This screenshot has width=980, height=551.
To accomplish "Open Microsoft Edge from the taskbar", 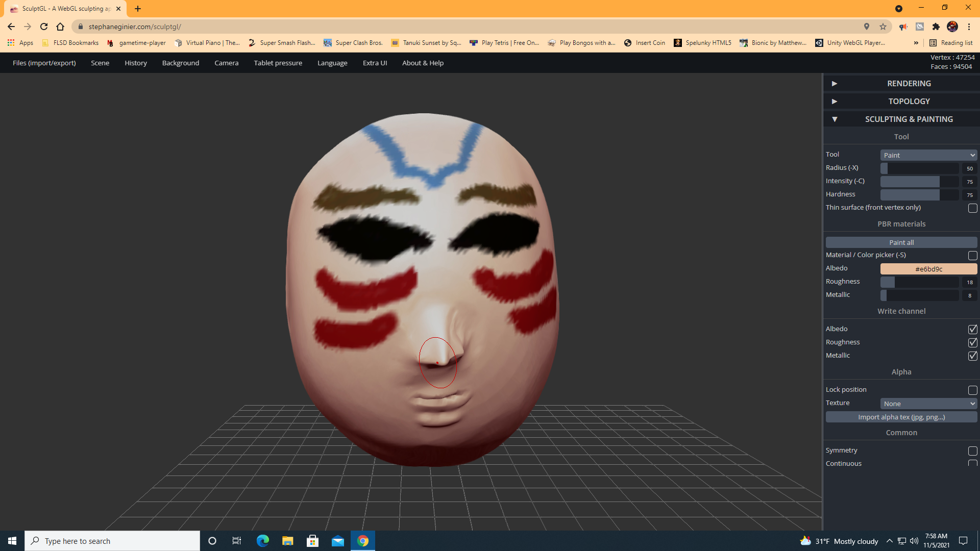I will point(262,540).
